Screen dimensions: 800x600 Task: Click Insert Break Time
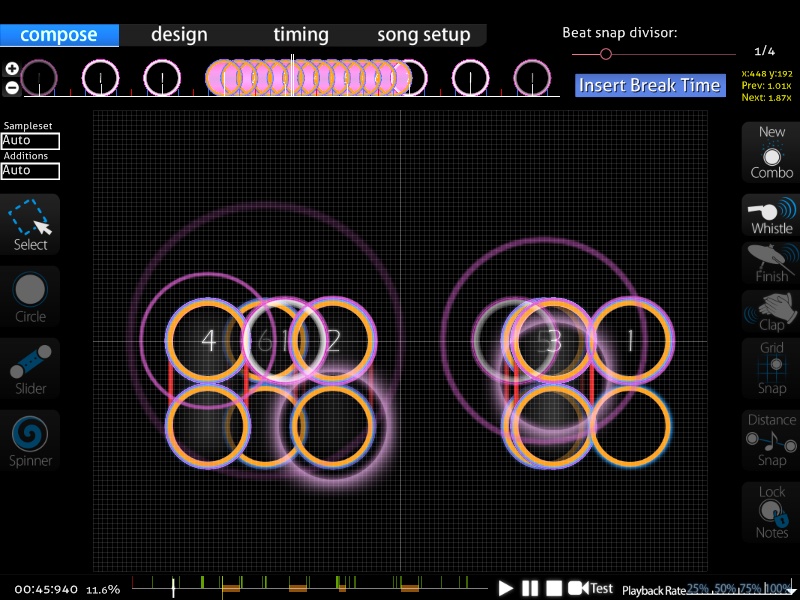[x=650, y=85]
